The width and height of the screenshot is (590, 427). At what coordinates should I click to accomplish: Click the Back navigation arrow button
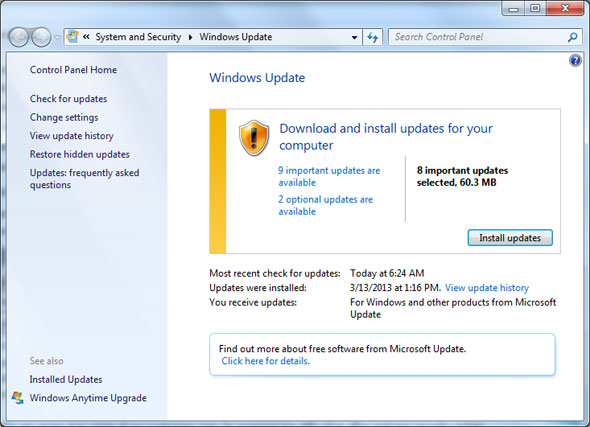coord(18,37)
